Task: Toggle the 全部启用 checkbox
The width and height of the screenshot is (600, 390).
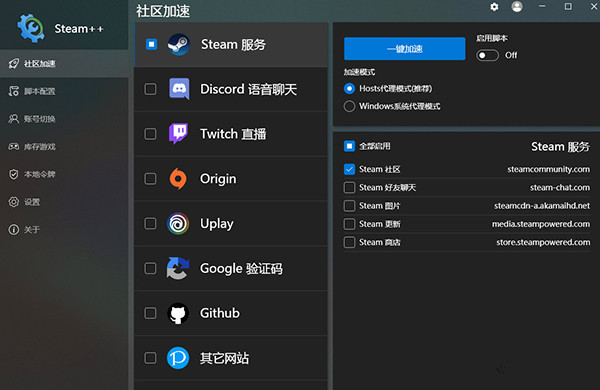Action: 349,146
